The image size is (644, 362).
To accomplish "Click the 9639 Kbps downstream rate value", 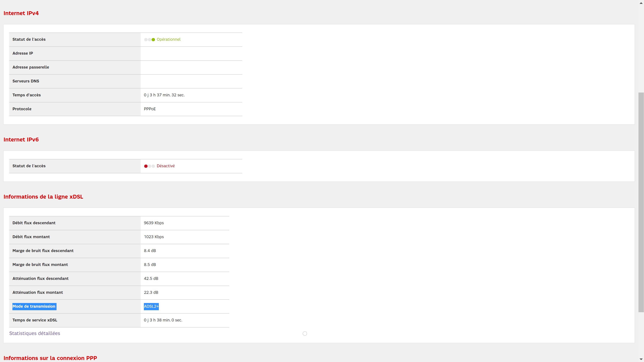I will pos(154,223).
